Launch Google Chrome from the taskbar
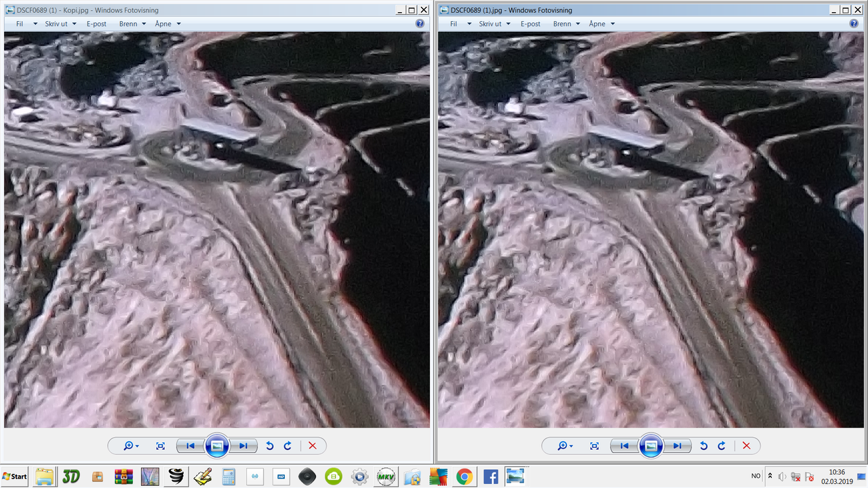 [x=465, y=476]
